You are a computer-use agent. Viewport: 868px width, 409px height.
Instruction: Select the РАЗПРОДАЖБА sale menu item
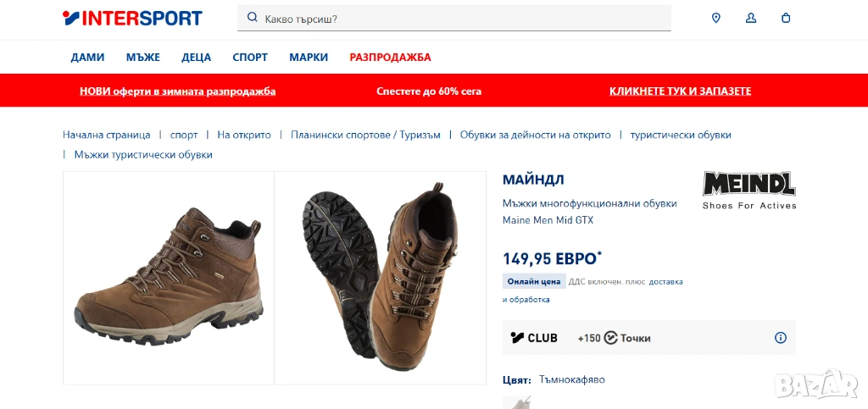(390, 58)
